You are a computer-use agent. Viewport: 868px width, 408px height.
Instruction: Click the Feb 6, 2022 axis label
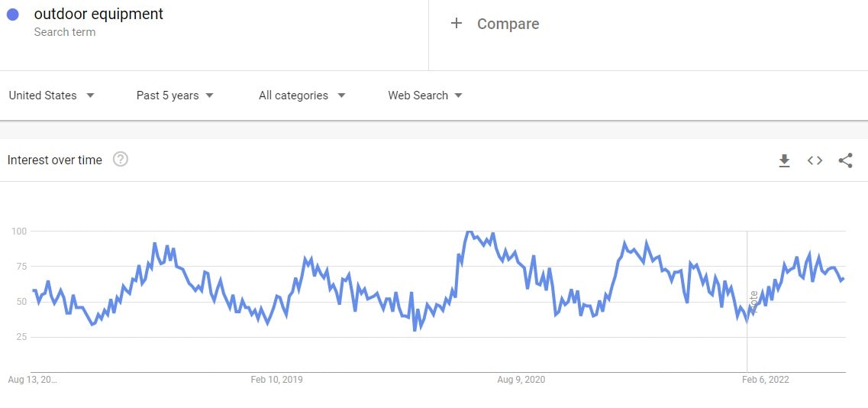(766, 380)
